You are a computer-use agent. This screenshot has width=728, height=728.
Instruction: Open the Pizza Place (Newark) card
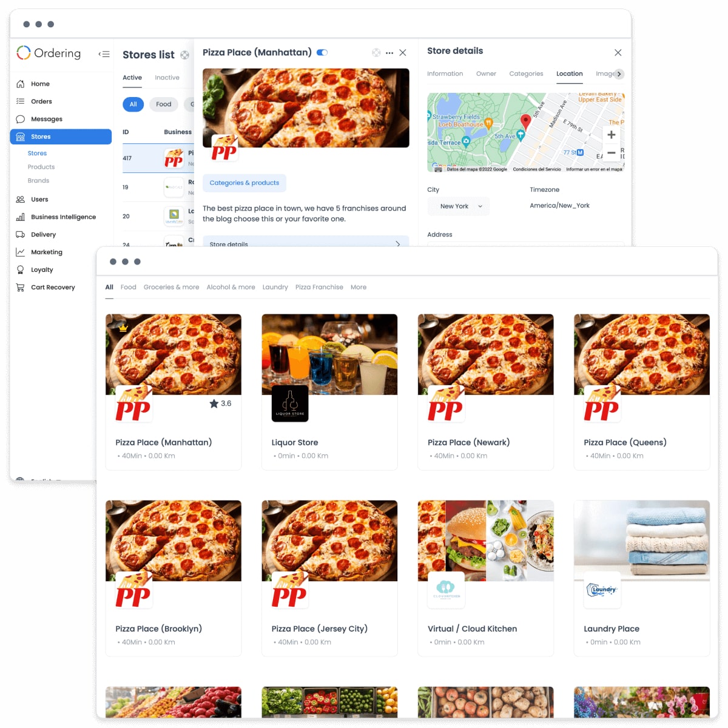tap(485, 392)
